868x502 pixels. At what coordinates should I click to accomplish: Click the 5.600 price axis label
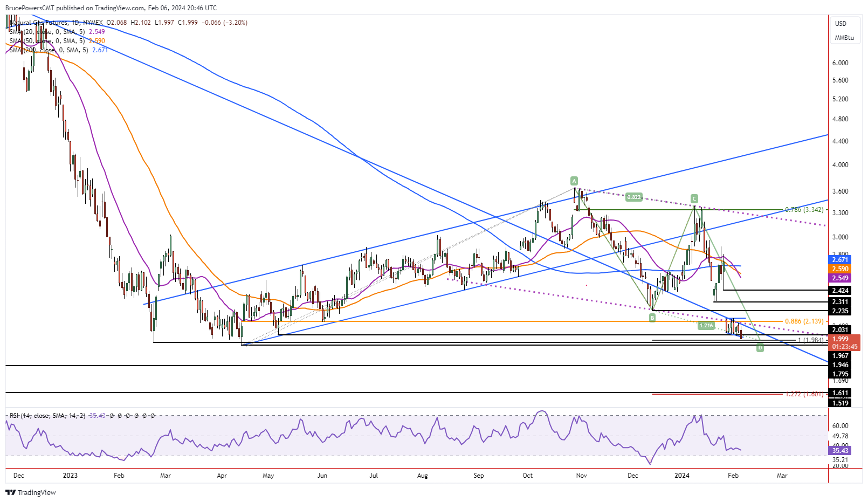tap(840, 80)
